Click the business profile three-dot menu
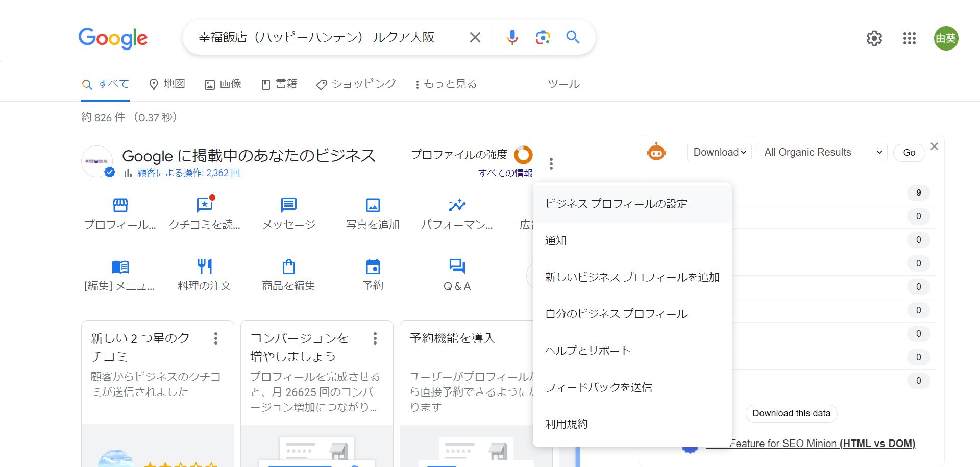This screenshot has height=467, width=980. [551, 164]
